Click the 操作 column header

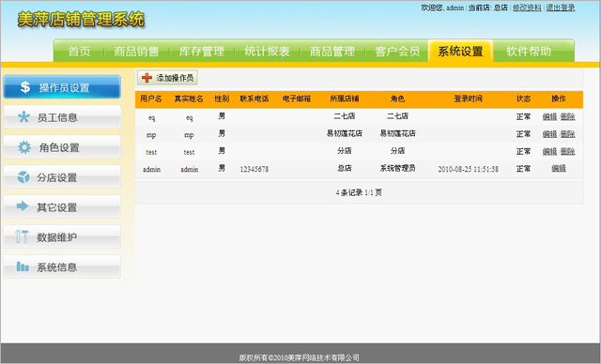coord(559,99)
